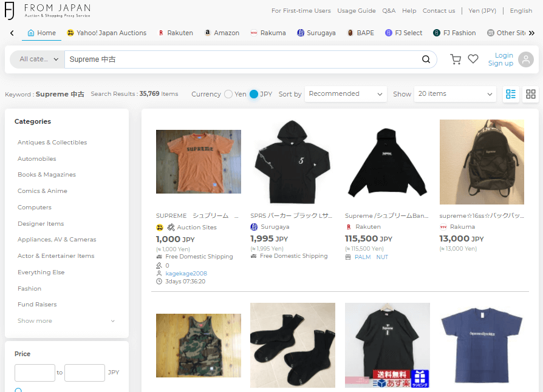Select Computers category
The height and width of the screenshot is (392, 543).
35,208
